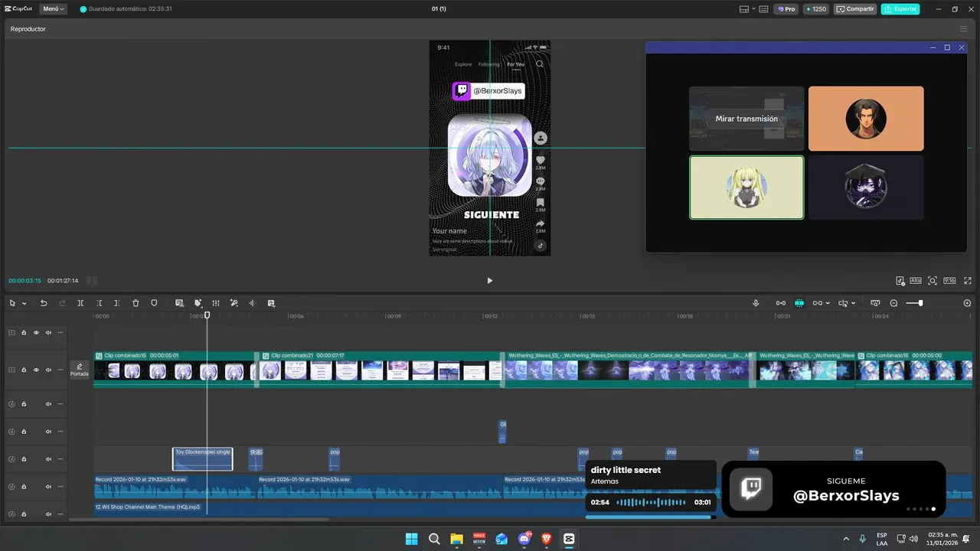The image size is (980, 551).
Task: Click the Exportar button
Action: [x=900, y=9]
